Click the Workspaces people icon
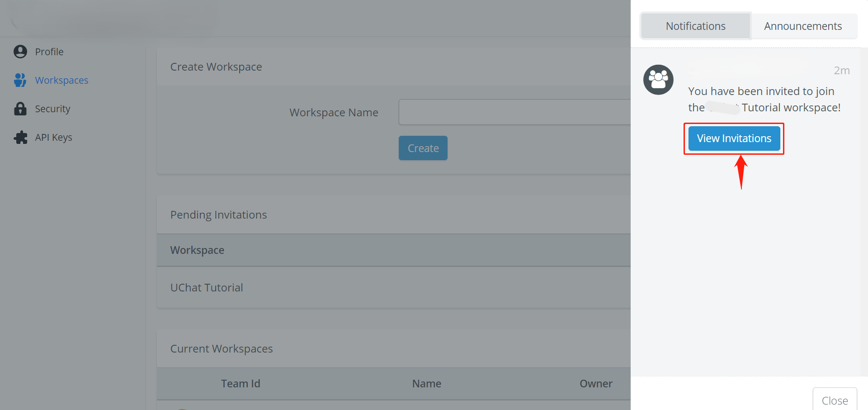Viewport: 868px width, 410px height. click(20, 80)
